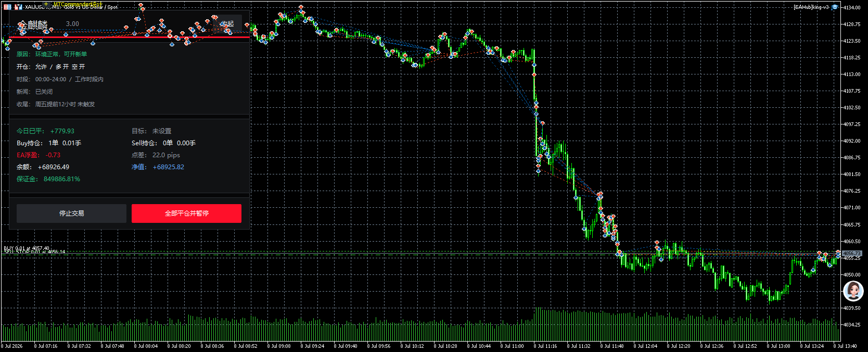Click the large volume bar near 11:16

[x=537, y=324]
